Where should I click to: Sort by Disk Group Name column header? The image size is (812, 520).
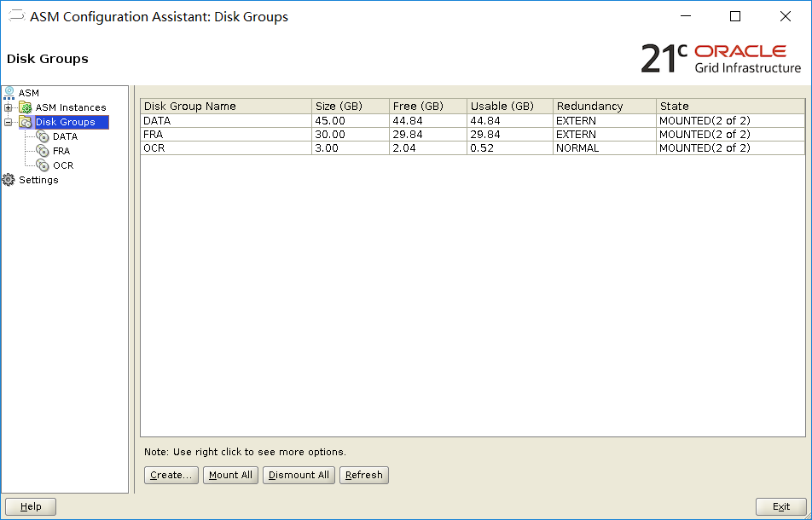tap(226, 106)
